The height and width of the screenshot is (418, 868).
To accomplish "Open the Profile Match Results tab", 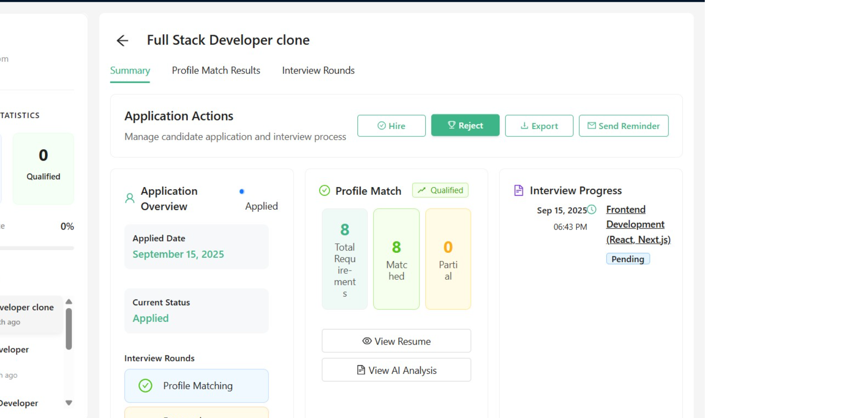I will click(216, 70).
